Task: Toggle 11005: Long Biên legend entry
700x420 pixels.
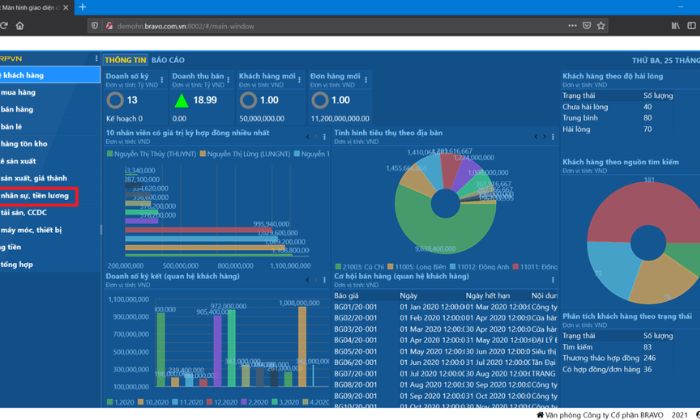Action: [x=416, y=267]
